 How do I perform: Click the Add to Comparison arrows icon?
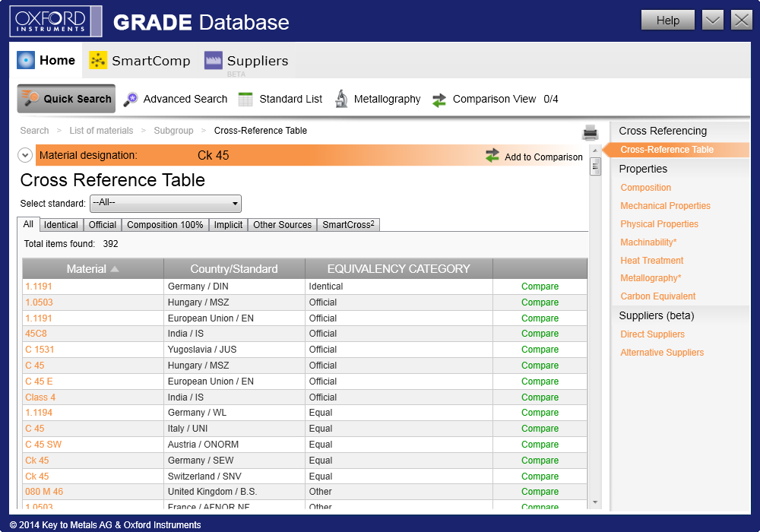pos(492,156)
